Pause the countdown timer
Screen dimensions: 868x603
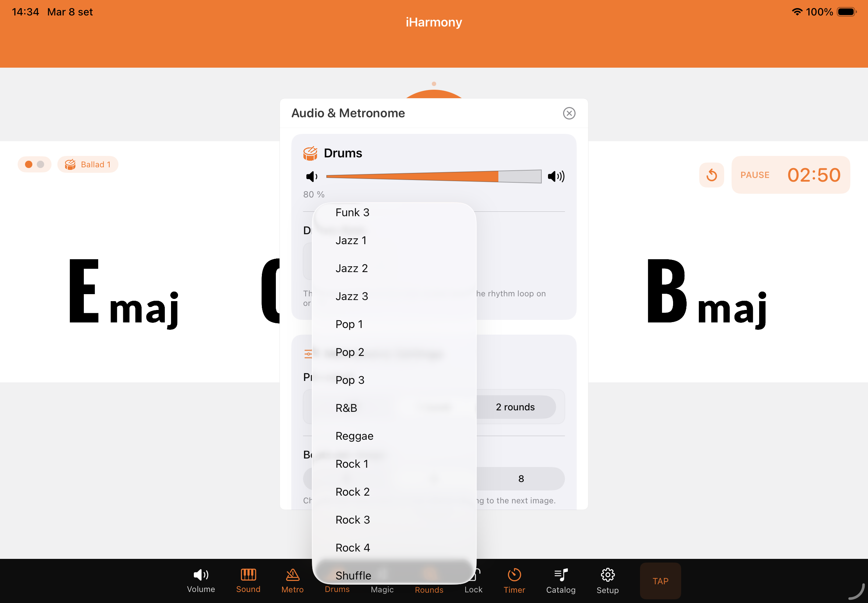(755, 175)
